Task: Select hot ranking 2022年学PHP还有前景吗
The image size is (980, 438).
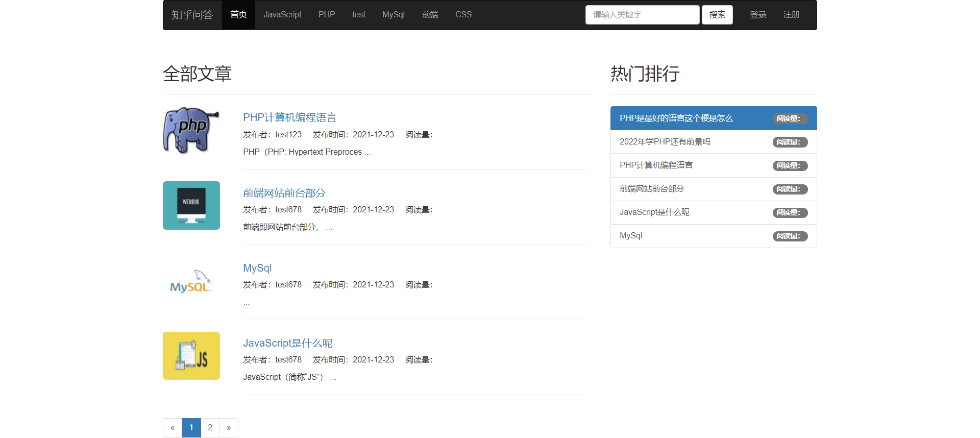Action: click(714, 142)
